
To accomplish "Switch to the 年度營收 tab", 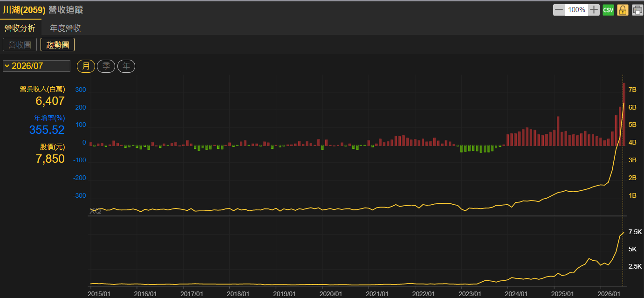I will 66,28.
